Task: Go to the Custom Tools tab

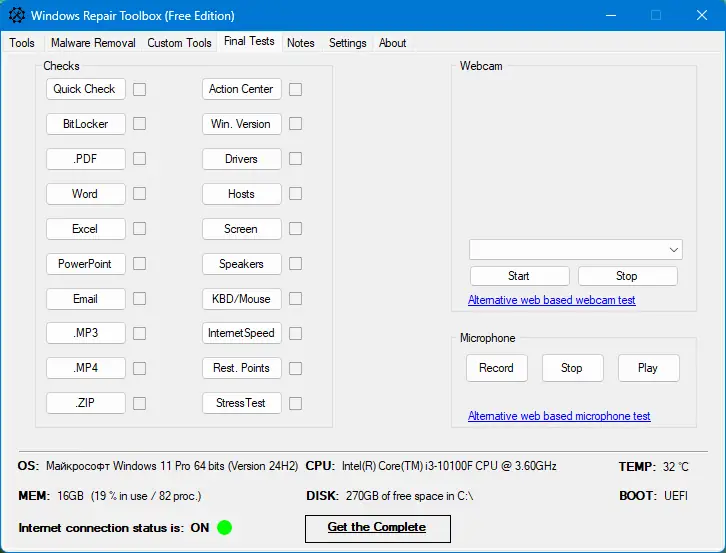Action: coord(179,43)
